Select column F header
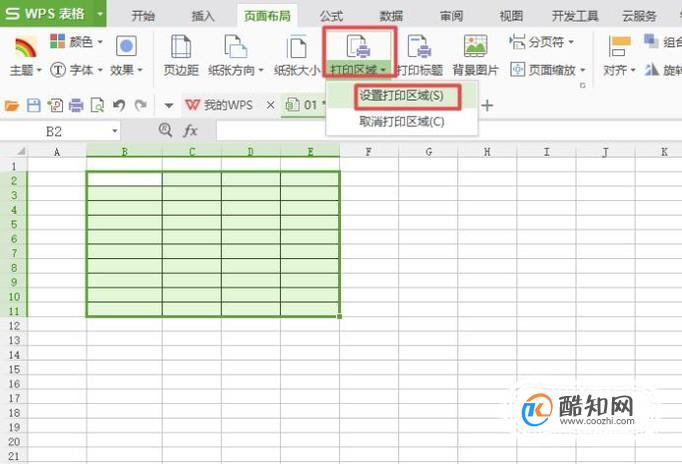This screenshot has height=464, width=682. click(369, 152)
